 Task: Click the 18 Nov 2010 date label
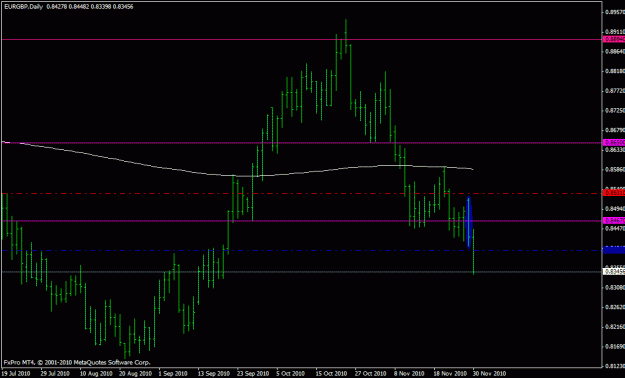pyautogui.click(x=450, y=374)
